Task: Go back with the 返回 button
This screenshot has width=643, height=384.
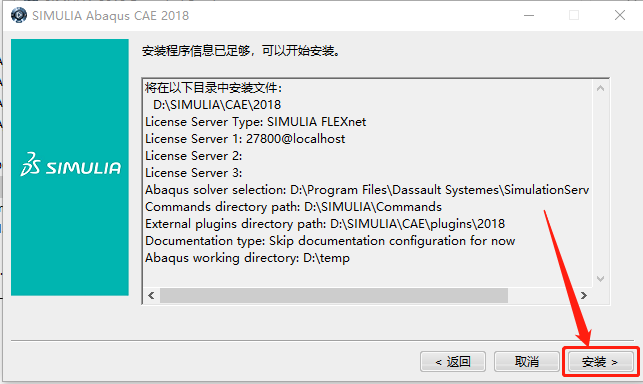Action: point(453,362)
